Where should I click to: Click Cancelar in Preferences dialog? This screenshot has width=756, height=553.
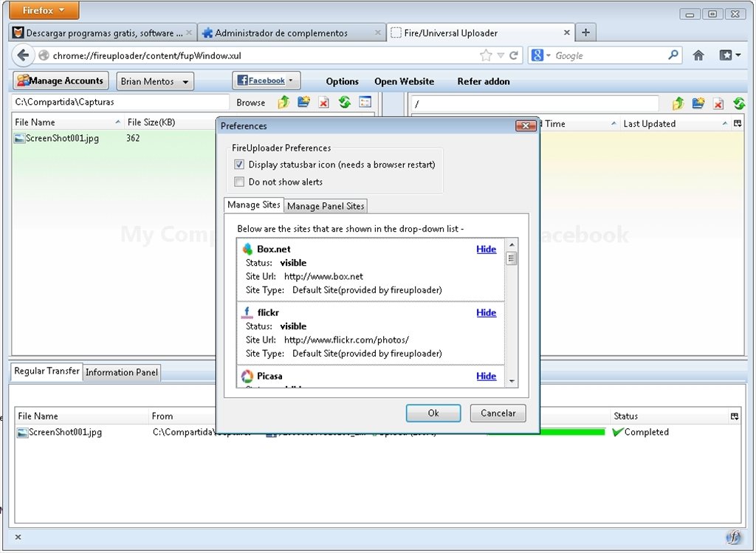point(498,413)
